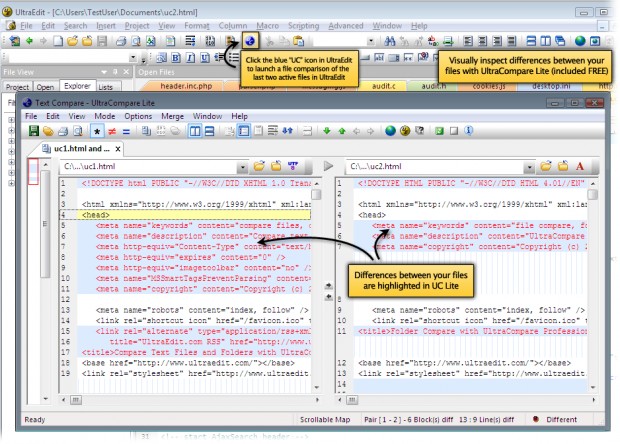Select the header.inc.php file tab
The width and height of the screenshot is (620, 444).
[x=186, y=86]
